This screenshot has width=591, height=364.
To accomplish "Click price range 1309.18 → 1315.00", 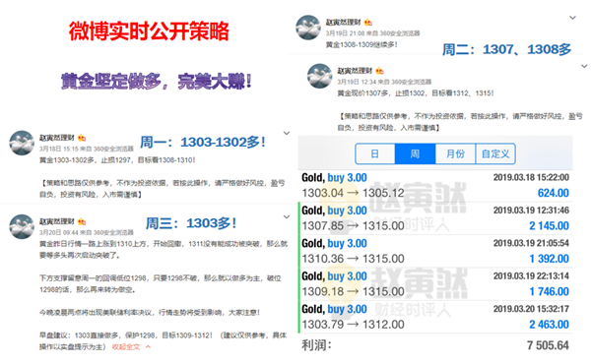I will point(353,291).
